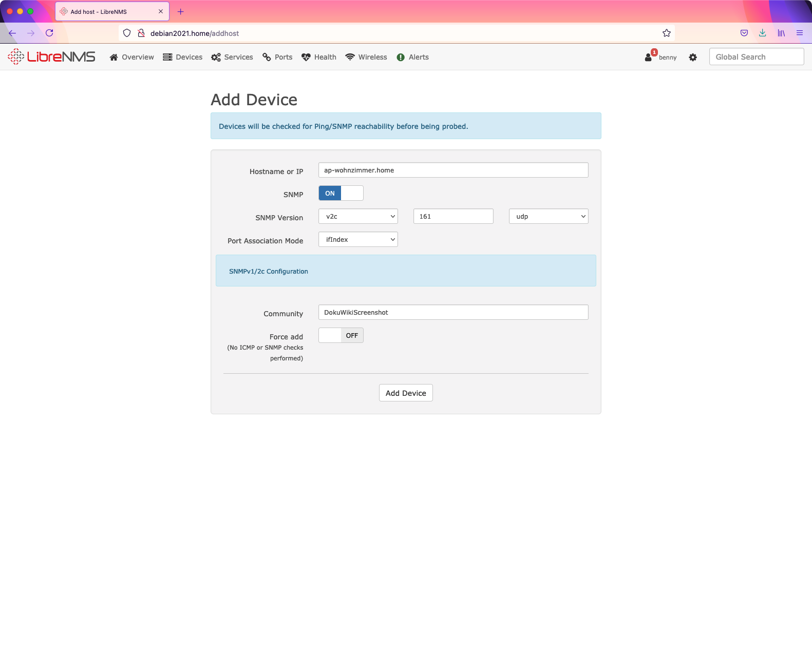Enable the Force add toggle
This screenshot has height=672, width=812.
[341, 336]
